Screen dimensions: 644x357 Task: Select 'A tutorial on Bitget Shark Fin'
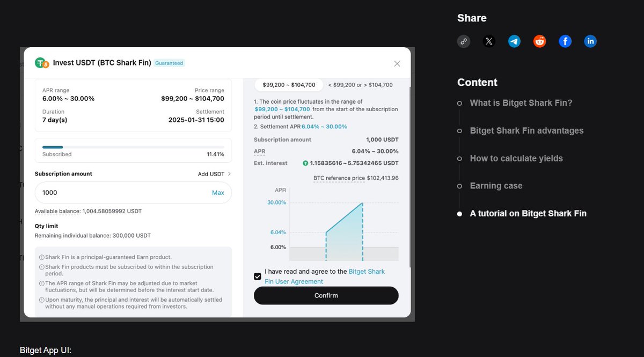[528, 214]
